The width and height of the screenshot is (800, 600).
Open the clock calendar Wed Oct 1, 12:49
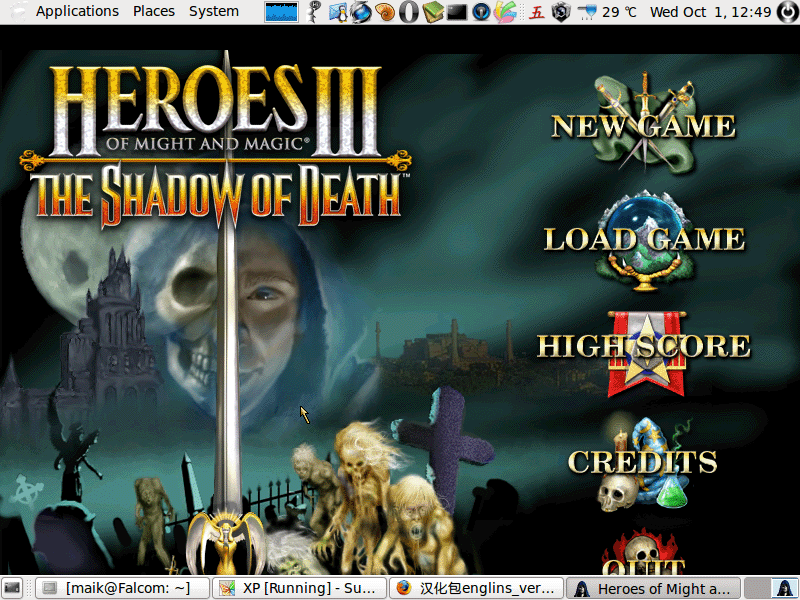[x=710, y=12]
